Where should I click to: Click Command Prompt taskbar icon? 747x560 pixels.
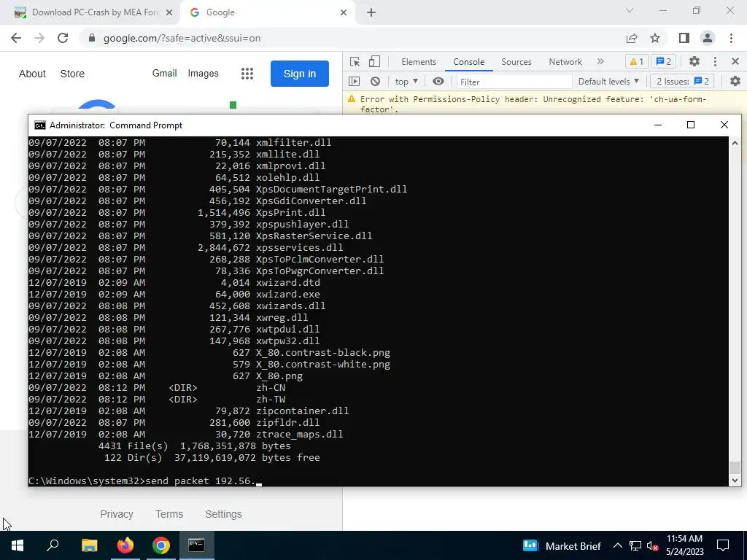196,545
